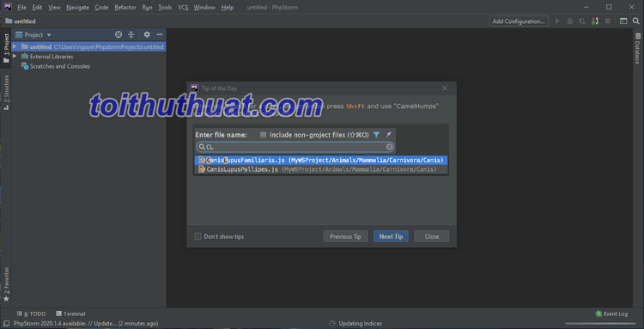Run the current configuration with the play icon
Screen dimensions: 644x329
(x=557, y=21)
